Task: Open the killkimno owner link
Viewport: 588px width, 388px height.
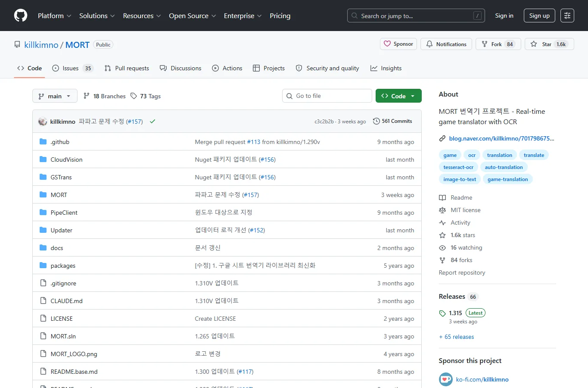Action: point(41,45)
